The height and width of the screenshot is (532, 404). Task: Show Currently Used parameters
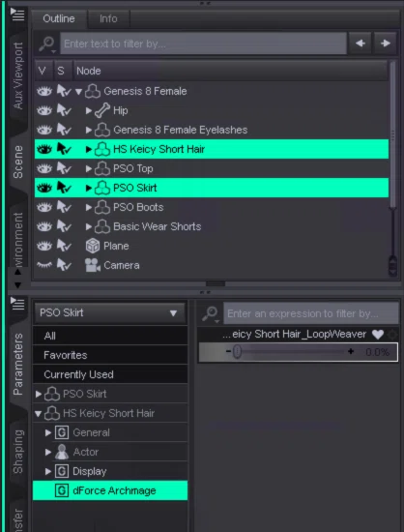click(110, 374)
